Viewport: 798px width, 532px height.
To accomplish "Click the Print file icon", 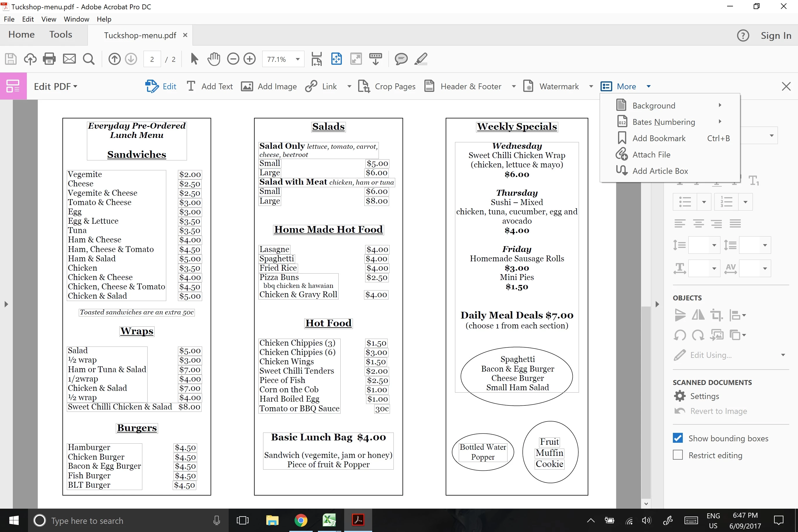I will tap(49, 59).
